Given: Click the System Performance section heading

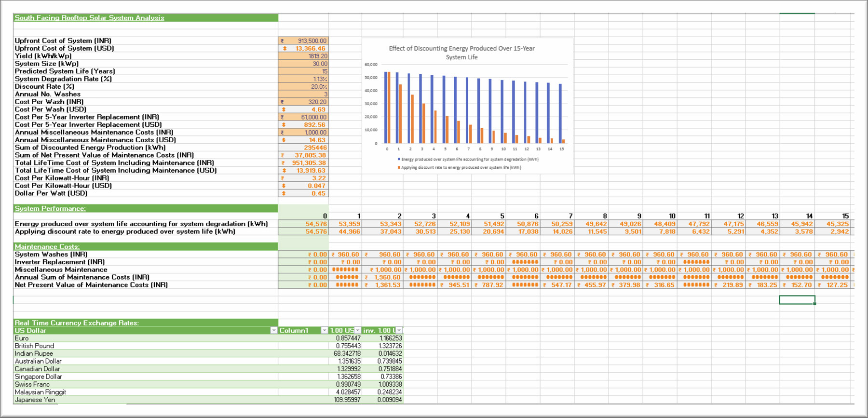Looking at the screenshot, I should [50, 209].
